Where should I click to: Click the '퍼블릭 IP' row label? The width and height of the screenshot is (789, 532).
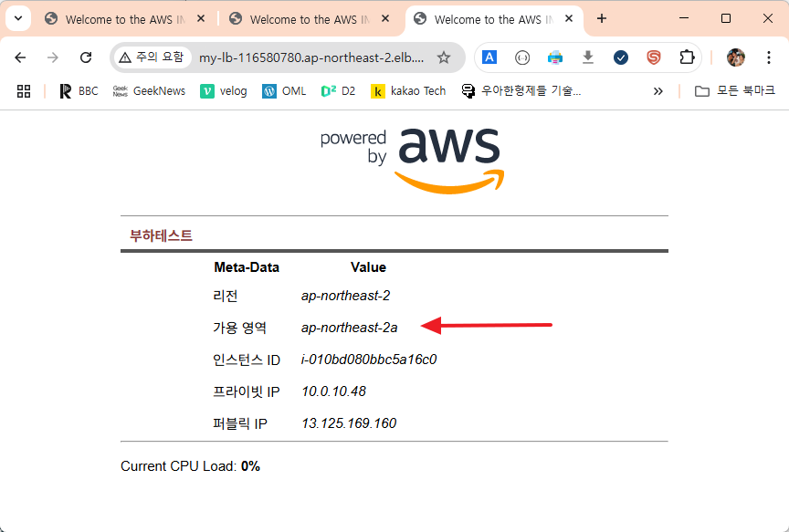point(240,424)
